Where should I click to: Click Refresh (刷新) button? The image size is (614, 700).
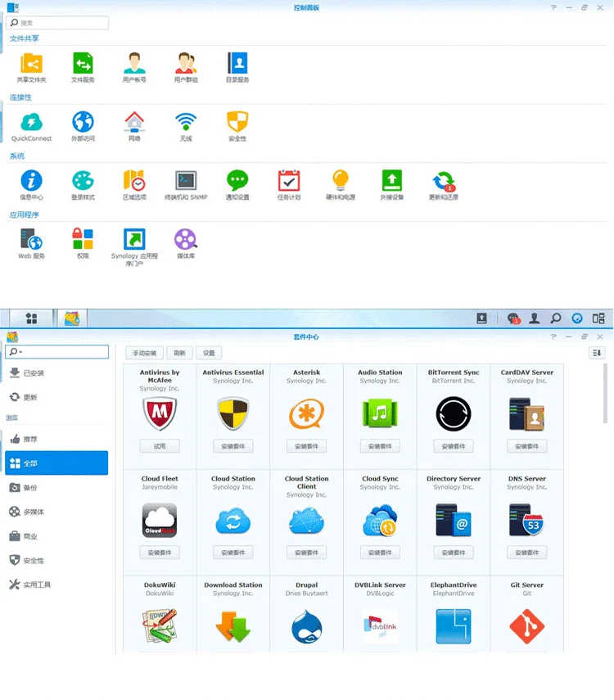179,353
